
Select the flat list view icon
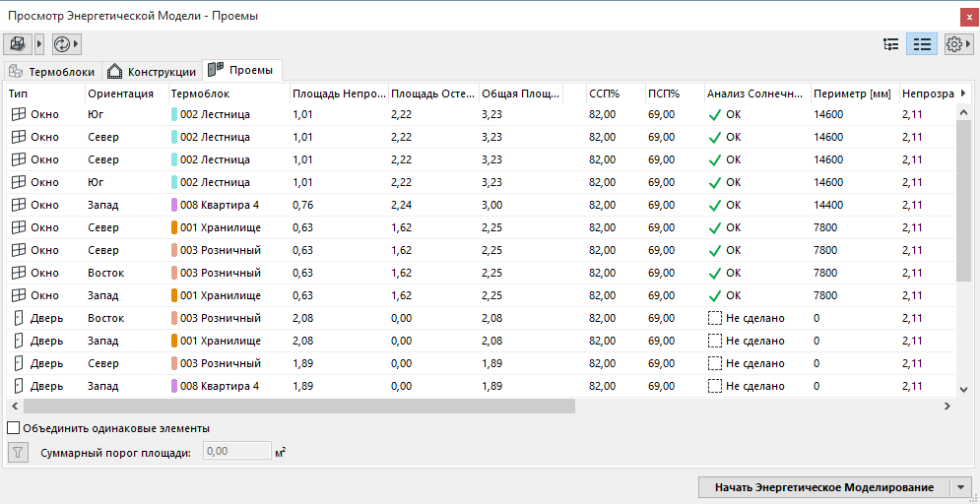point(922,44)
